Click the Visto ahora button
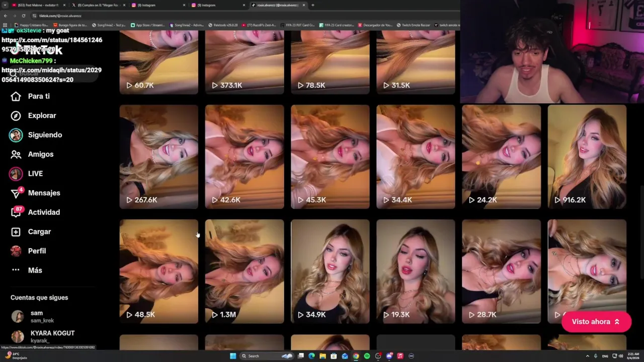Screen dimensions: 644x362 (596, 322)
